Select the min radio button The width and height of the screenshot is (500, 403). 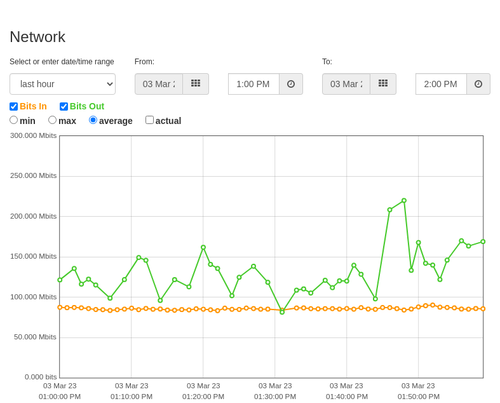pos(14,120)
